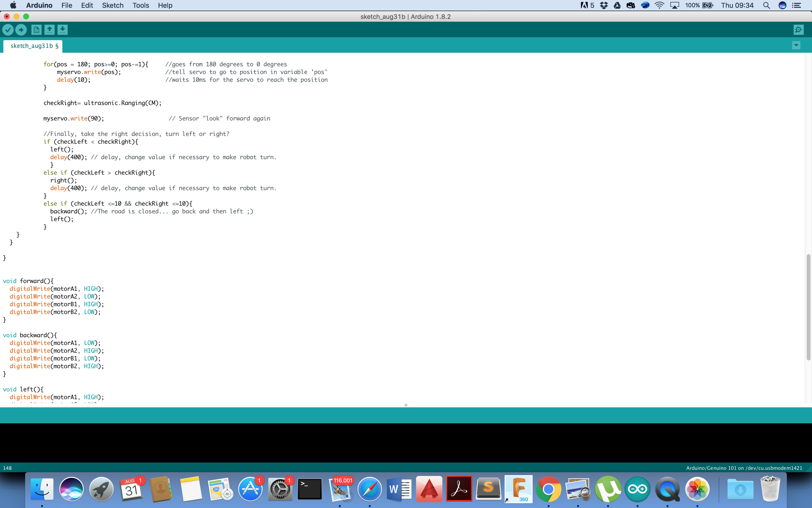The image size is (812, 508).
Task: Open the Trash in the Dock
Action: point(770,489)
